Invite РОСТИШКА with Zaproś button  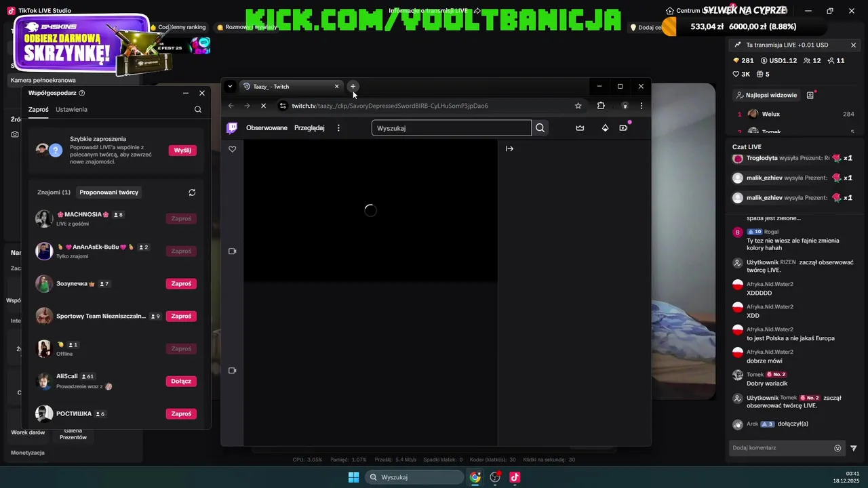pos(181,413)
